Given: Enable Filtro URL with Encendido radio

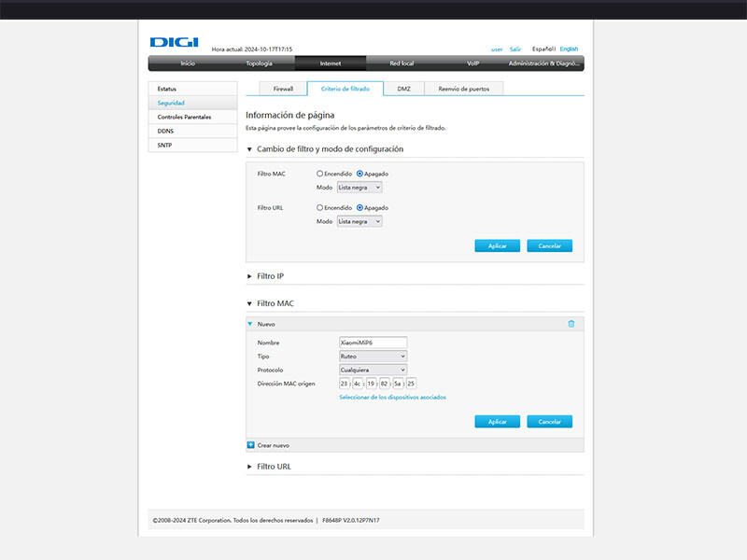Looking at the screenshot, I should click(x=319, y=207).
